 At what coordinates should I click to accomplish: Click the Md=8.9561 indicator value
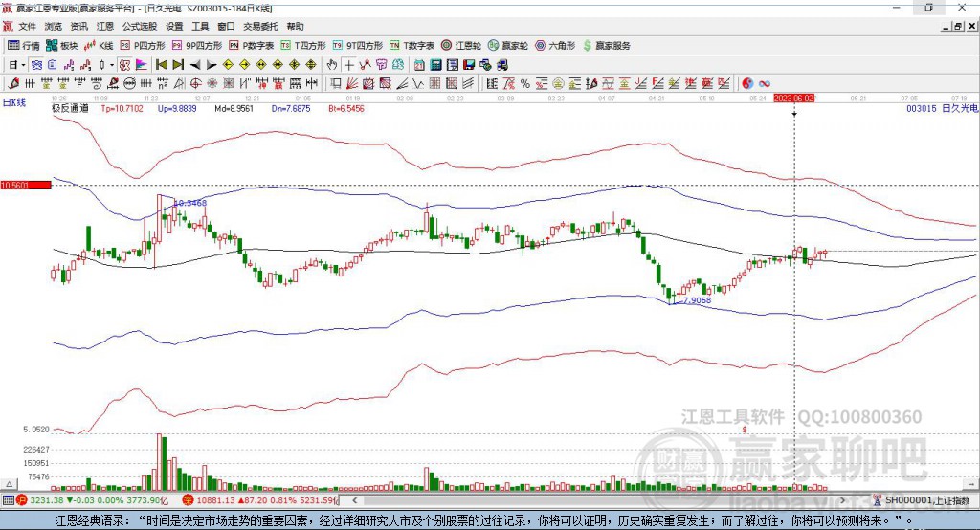(234, 109)
